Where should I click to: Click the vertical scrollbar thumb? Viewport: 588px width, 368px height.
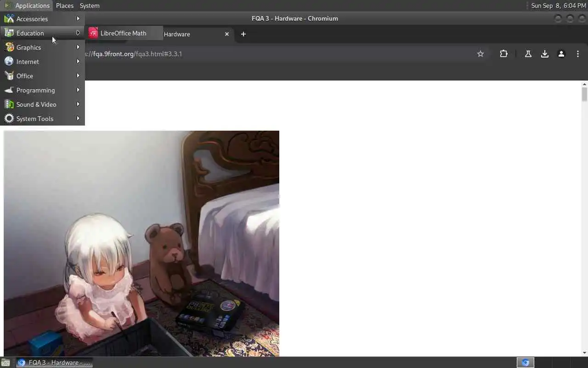coord(584,94)
